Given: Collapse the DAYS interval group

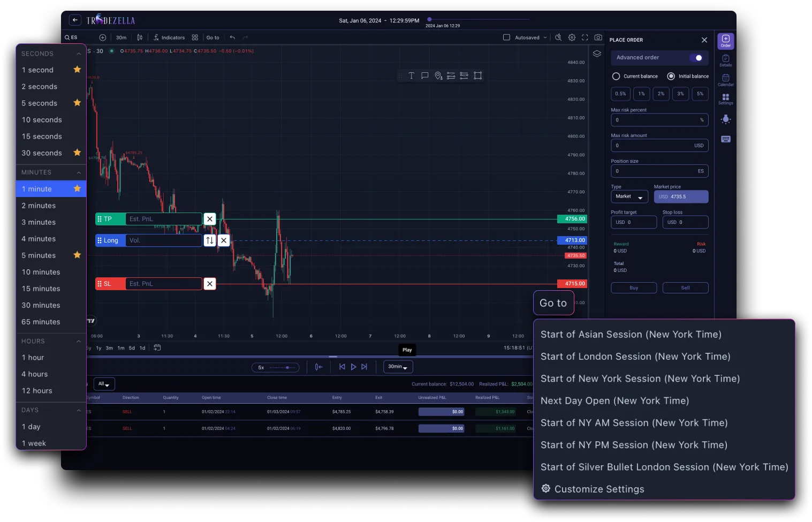Looking at the screenshot, I should pyautogui.click(x=79, y=411).
